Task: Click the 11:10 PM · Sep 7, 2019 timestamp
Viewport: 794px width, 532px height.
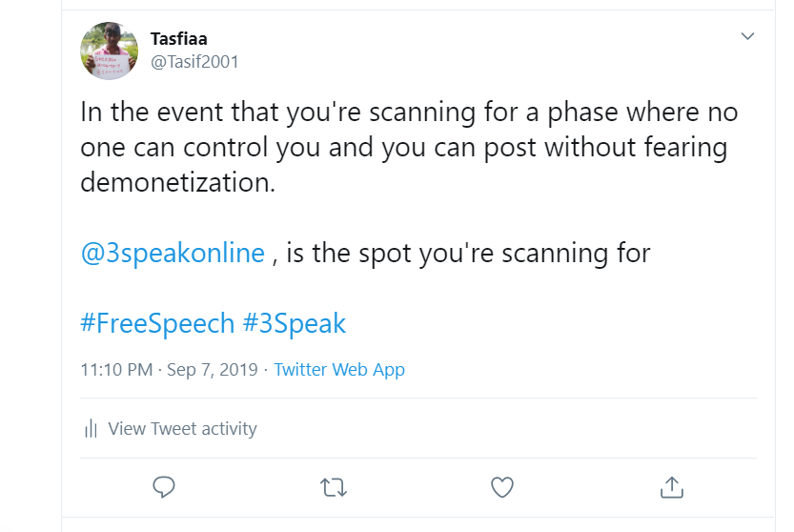Action: click(x=169, y=370)
